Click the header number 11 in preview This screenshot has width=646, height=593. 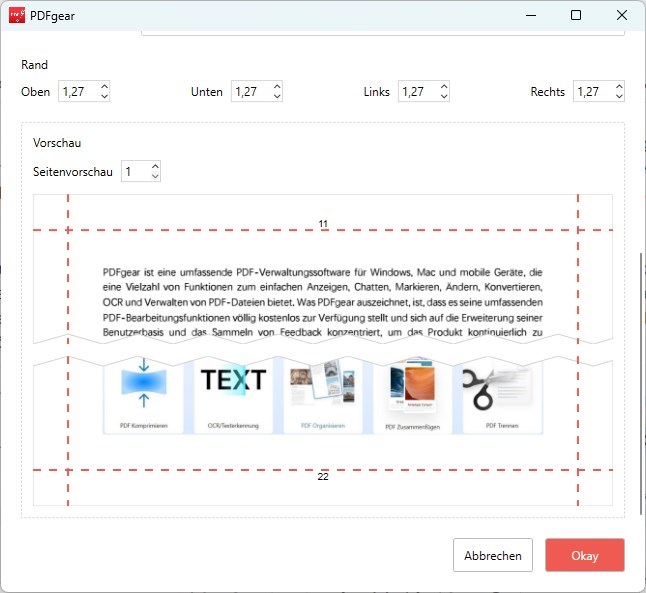click(323, 223)
